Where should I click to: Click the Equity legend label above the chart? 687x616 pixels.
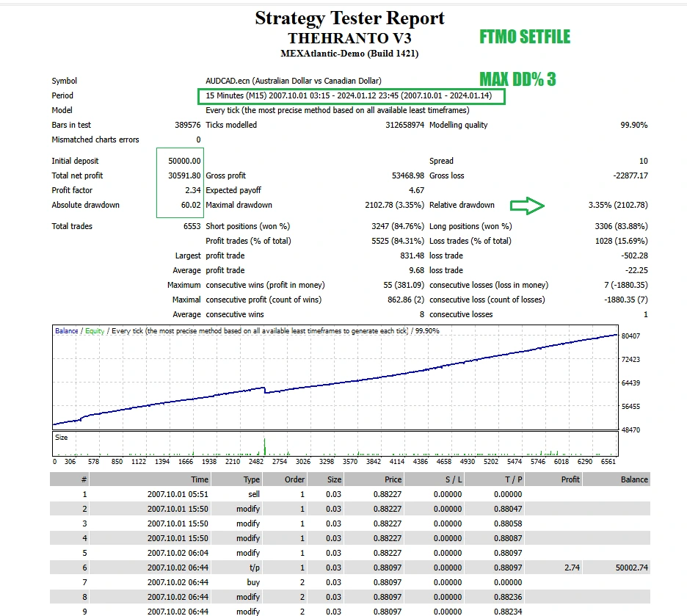[x=95, y=331]
